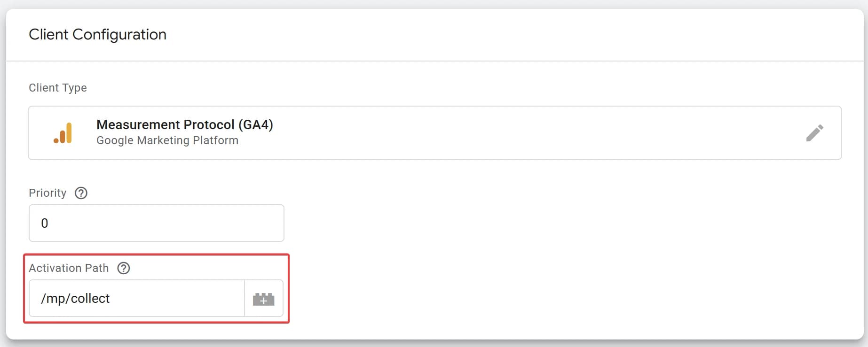Insert a variable into Activation Path
868x347 pixels.
(263, 299)
